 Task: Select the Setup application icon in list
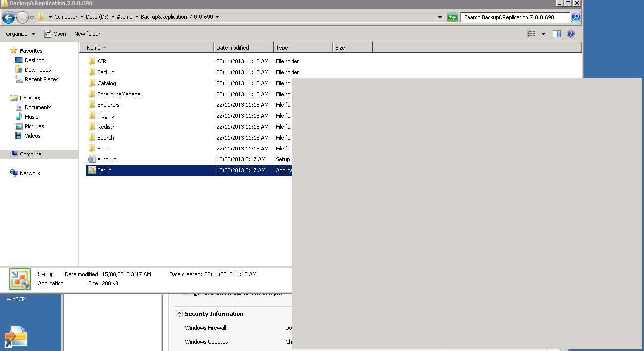point(92,170)
